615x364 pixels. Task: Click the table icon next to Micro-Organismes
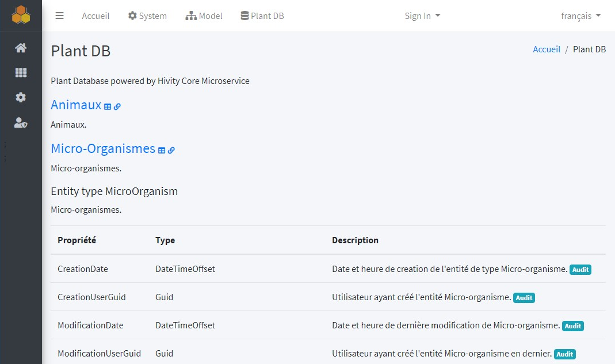162,150
